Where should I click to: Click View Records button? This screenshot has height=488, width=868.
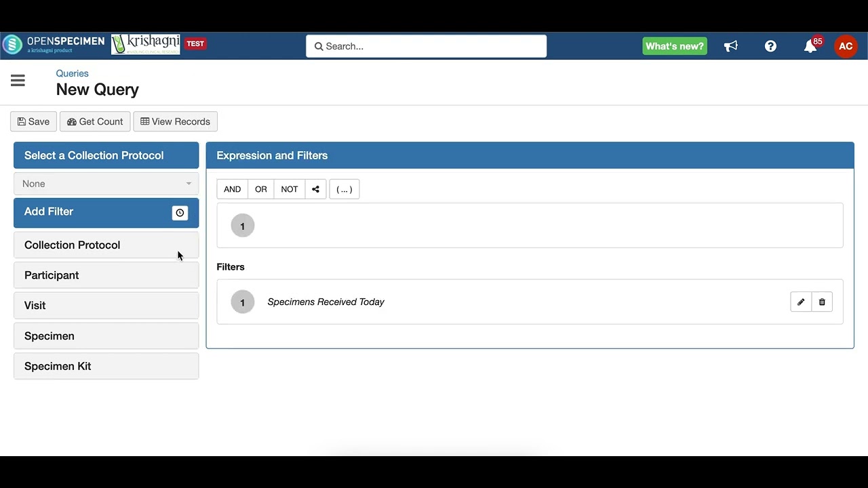[x=175, y=121]
